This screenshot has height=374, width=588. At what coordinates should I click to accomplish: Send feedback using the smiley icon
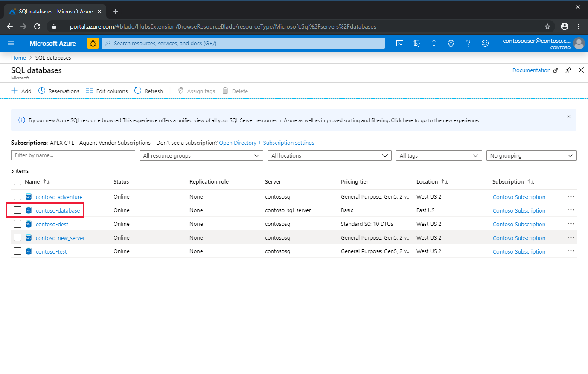click(x=485, y=43)
